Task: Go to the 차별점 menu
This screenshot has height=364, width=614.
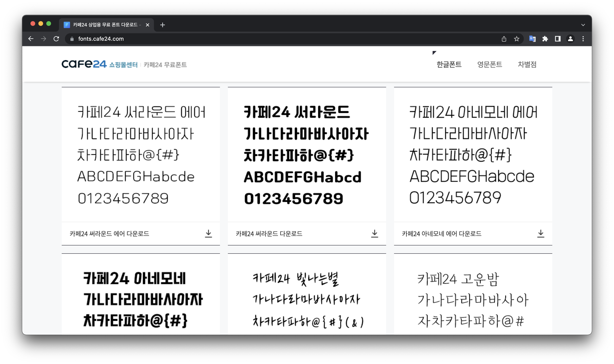Action: (x=527, y=64)
